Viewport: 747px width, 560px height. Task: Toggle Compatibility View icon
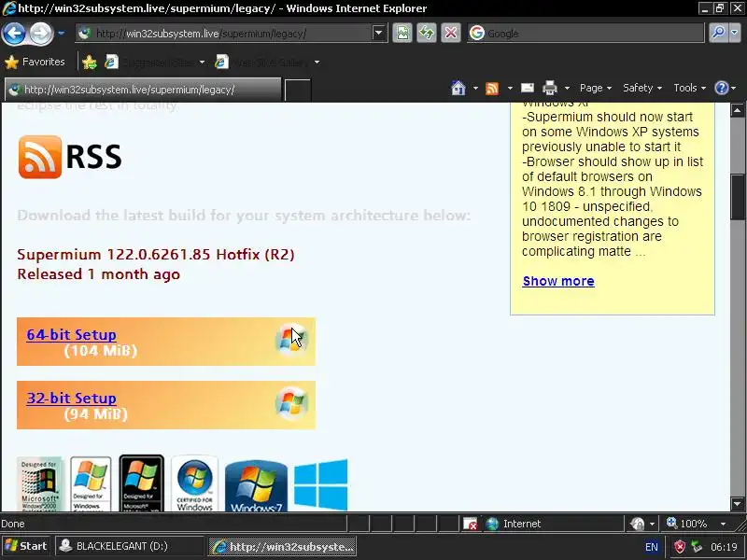pyautogui.click(x=402, y=34)
